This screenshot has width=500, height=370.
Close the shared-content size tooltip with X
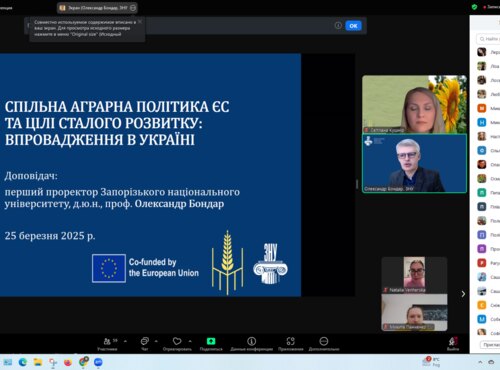(x=140, y=21)
